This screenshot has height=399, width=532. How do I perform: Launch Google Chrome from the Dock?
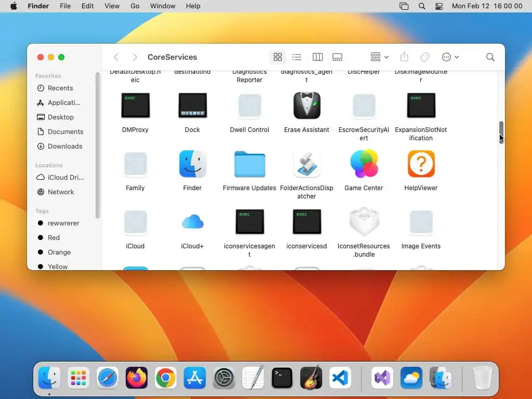(166, 378)
